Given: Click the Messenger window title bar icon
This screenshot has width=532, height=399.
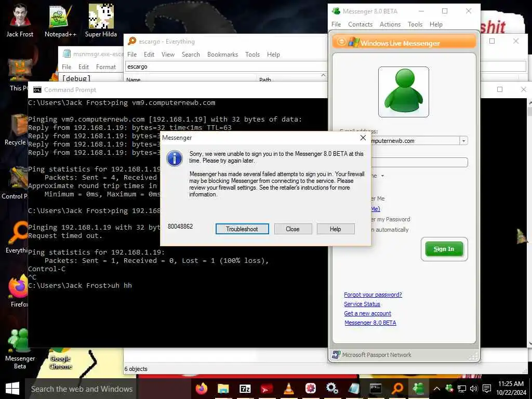Looking at the screenshot, I should point(336,11).
